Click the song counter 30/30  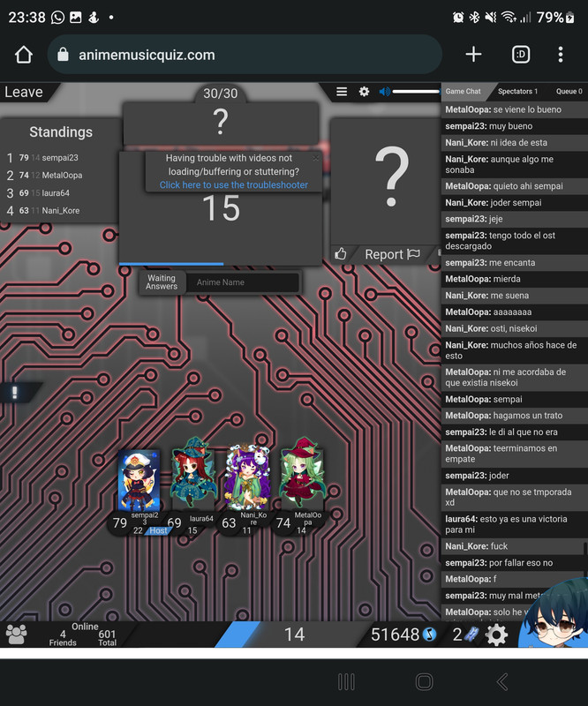[x=221, y=94]
